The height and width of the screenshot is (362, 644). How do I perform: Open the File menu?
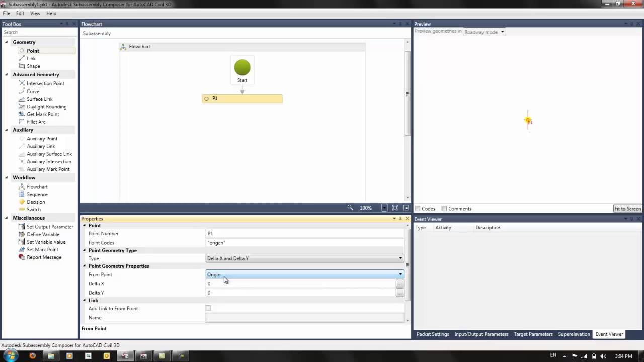(x=7, y=13)
